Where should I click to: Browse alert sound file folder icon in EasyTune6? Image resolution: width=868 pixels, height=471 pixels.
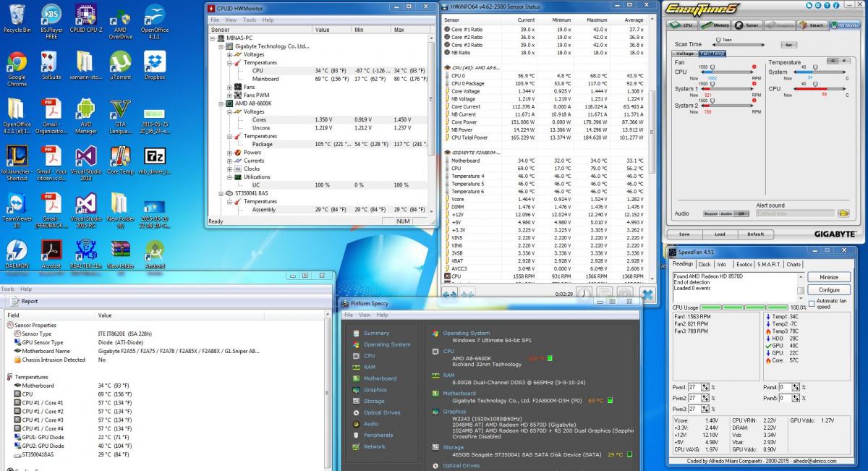tap(843, 213)
